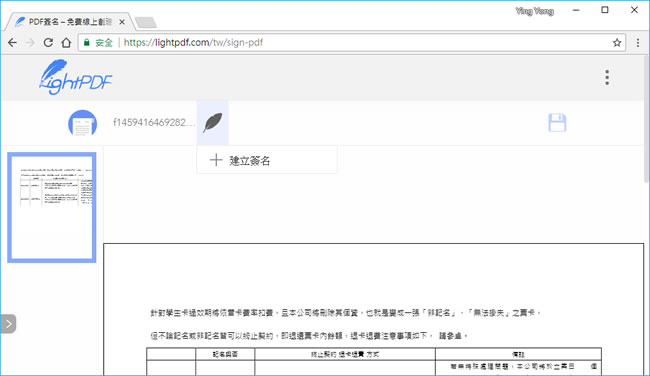Click the LightPDF logo
This screenshot has height=376, width=650.
click(75, 78)
